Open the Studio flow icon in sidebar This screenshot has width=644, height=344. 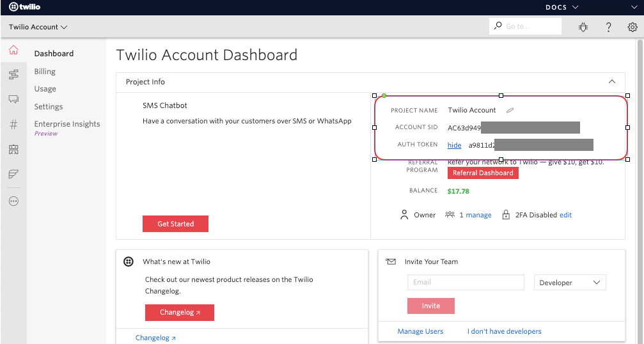tap(13, 74)
